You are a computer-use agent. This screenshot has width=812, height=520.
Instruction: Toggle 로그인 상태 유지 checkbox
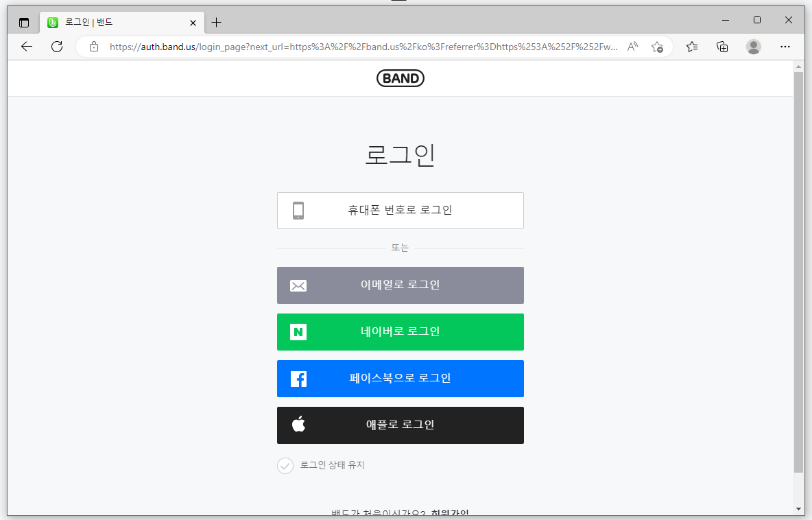point(285,466)
